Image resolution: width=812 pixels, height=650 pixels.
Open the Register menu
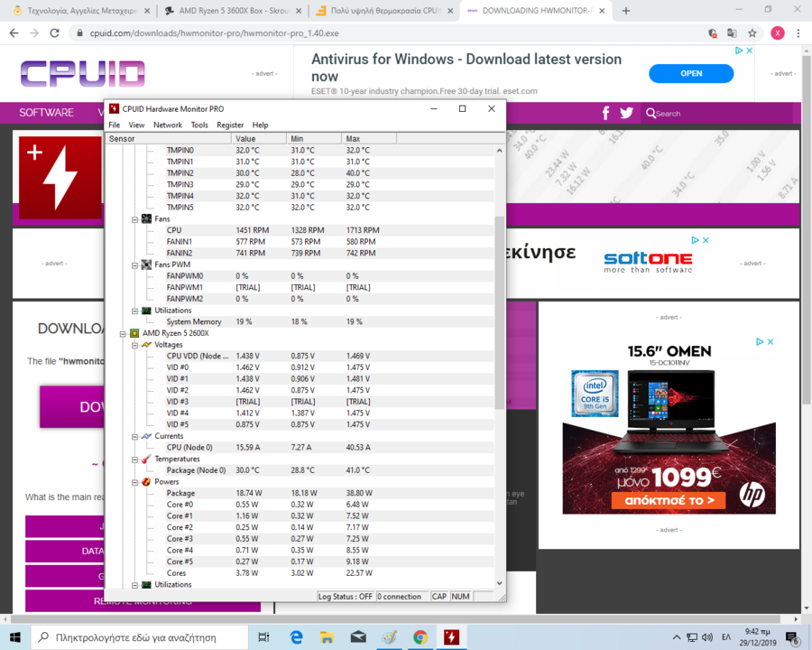[x=230, y=125]
